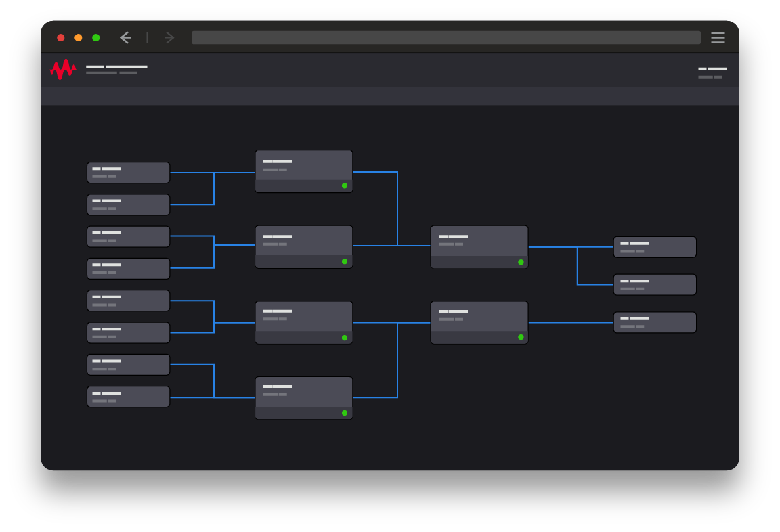Click green status dot on lower third-column node
This screenshot has height=532, width=780.
click(x=521, y=337)
